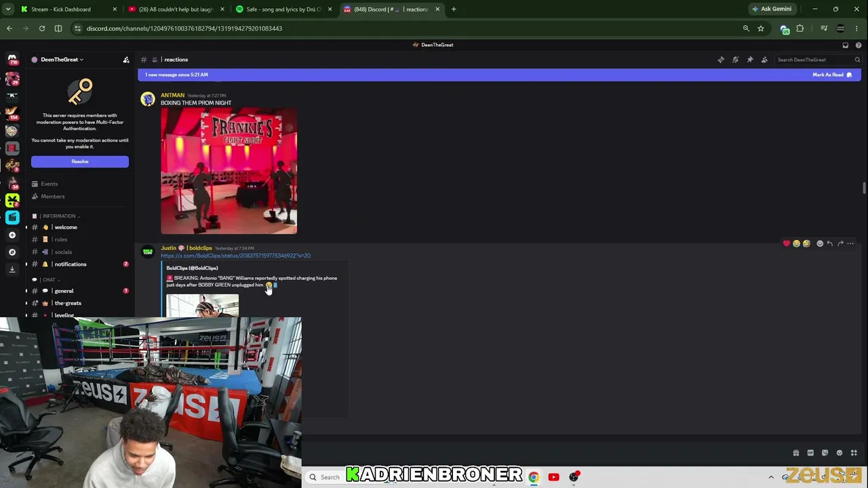Open the green X server icon
This screenshot has width=868, height=488.
tap(12, 200)
